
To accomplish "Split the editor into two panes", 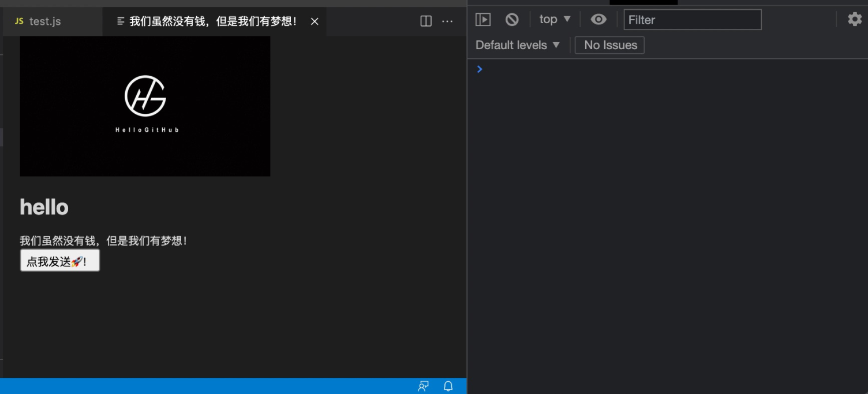I will pyautogui.click(x=425, y=21).
